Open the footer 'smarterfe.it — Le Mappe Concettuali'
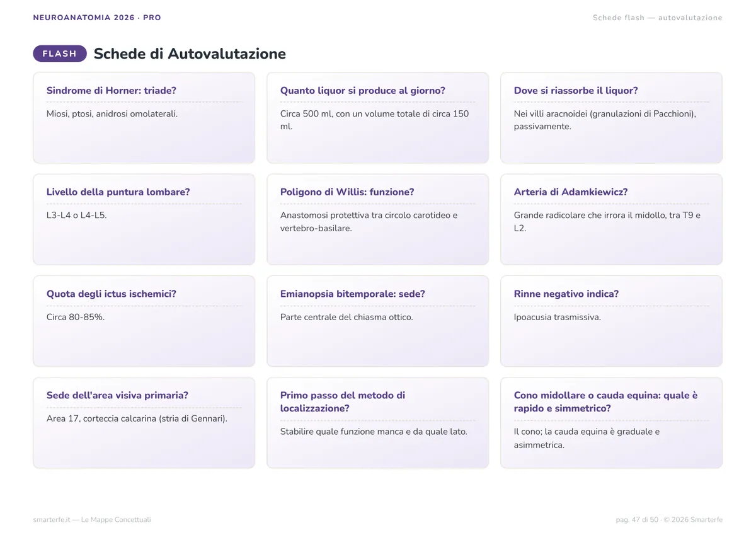Viewport: 756px width, 535px height. click(92, 520)
